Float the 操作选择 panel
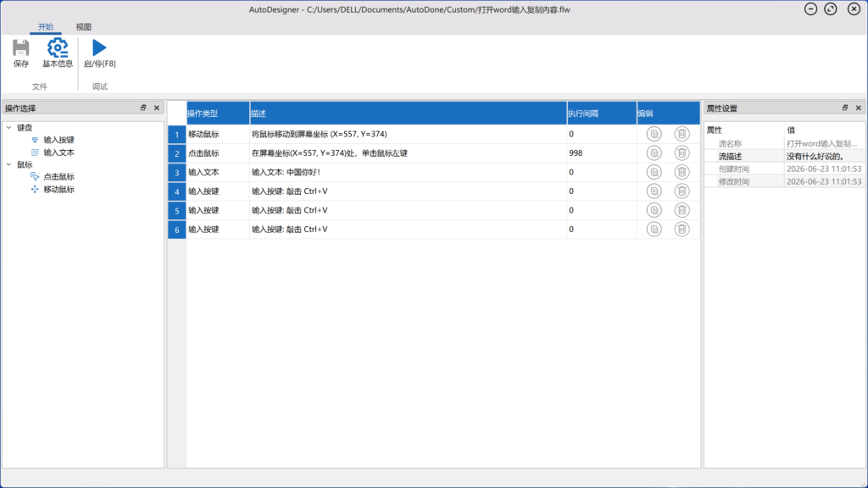 [x=143, y=108]
